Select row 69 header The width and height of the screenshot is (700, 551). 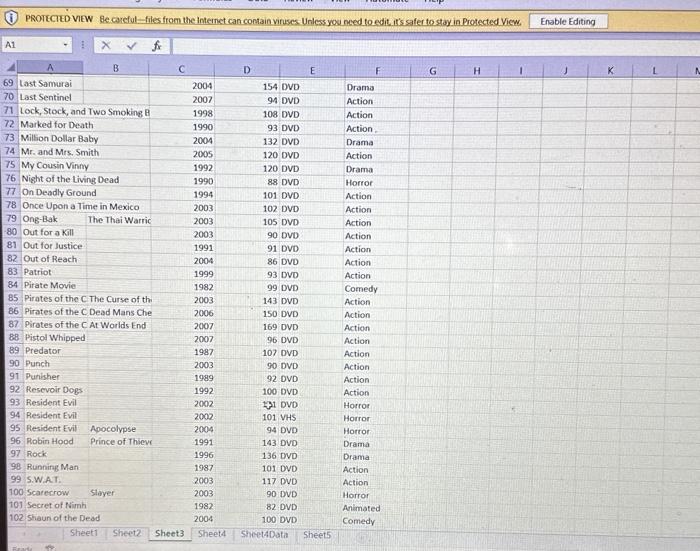pos(9,83)
